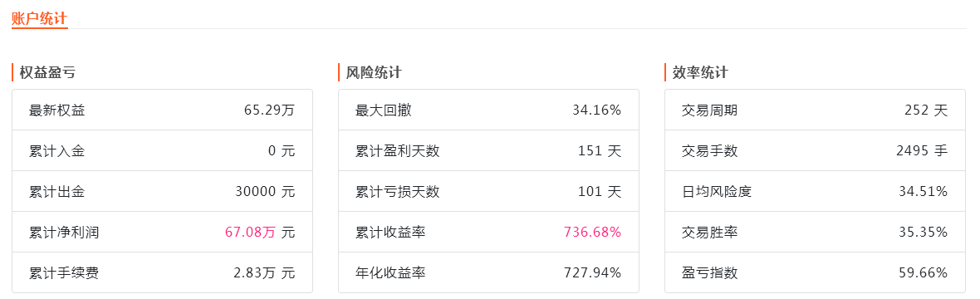Screen dimensions: 980x299
Task: Click the 日均风险度 row
Action: coord(815,191)
